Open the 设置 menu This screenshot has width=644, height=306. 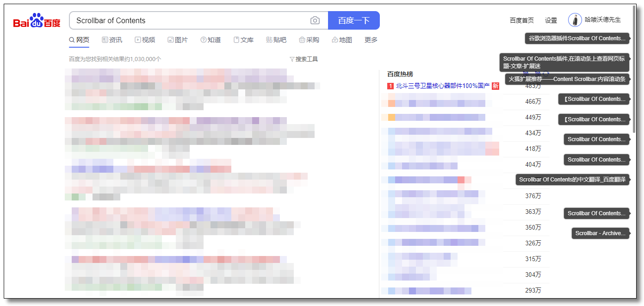[x=551, y=20]
